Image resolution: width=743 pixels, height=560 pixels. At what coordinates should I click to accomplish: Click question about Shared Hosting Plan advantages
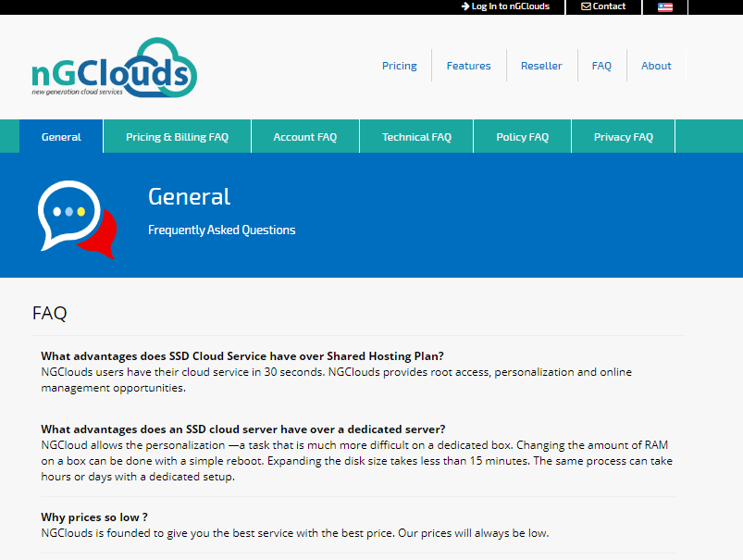(x=242, y=356)
